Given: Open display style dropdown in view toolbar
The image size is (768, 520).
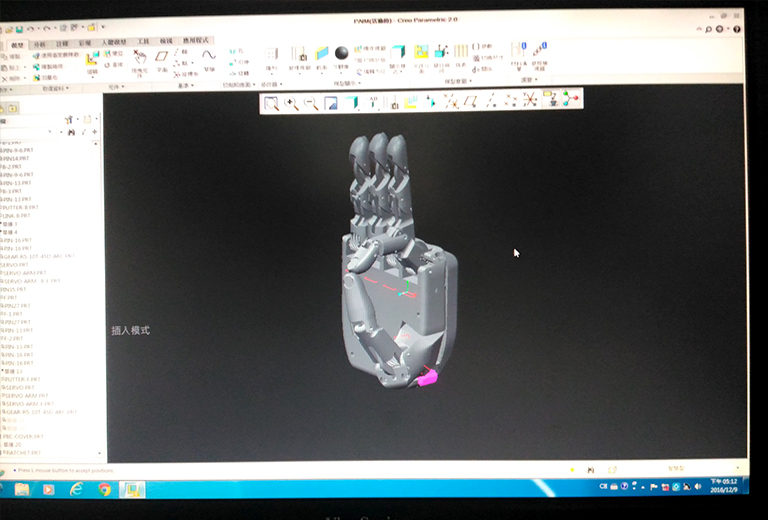Looking at the screenshot, I should (352, 102).
